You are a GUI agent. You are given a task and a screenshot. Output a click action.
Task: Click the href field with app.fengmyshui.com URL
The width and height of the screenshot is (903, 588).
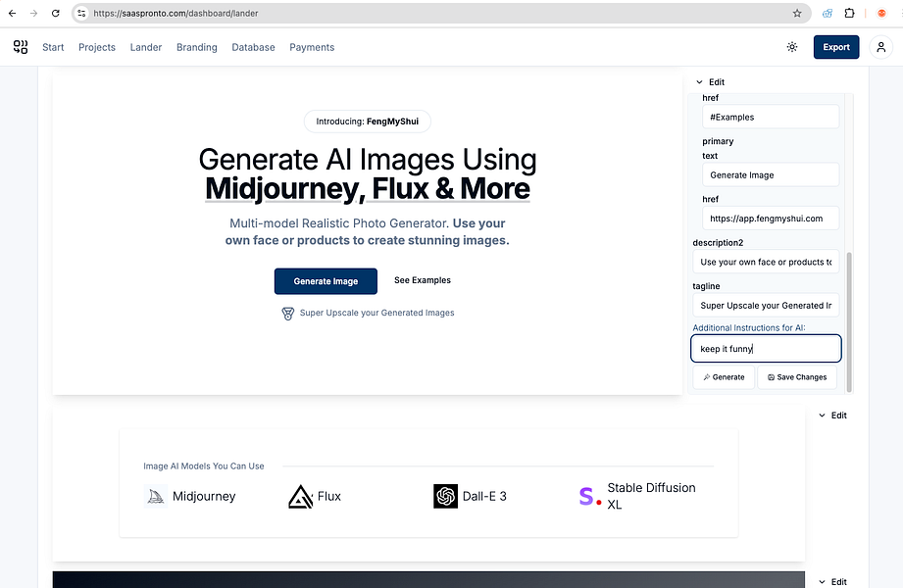coord(771,219)
